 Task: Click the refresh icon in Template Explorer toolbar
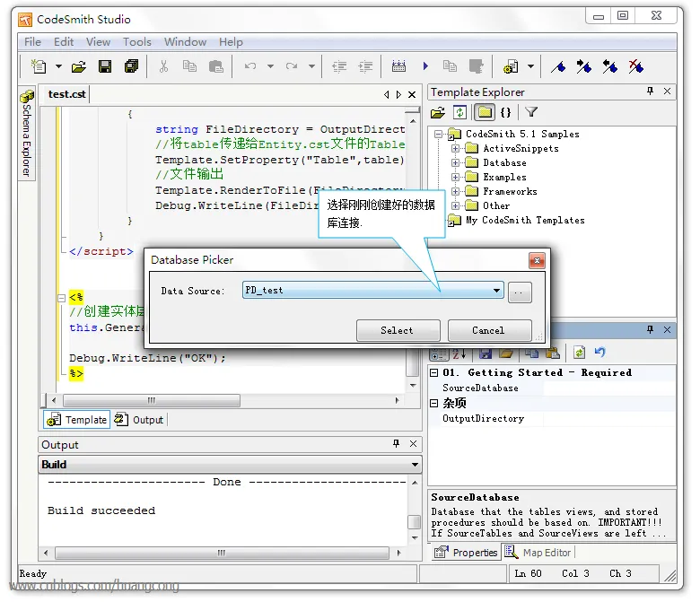(x=459, y=112)
